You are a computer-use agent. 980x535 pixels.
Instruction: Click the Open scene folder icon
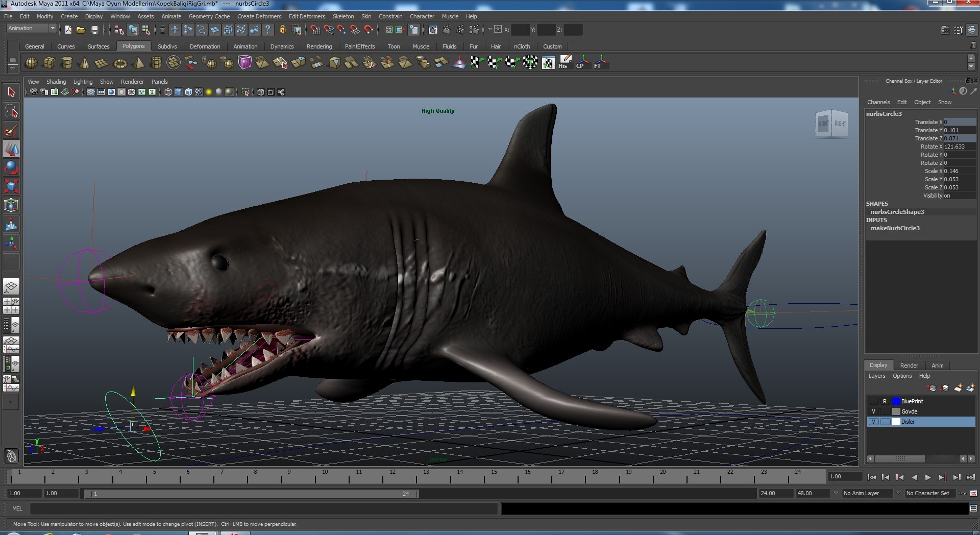(81, 30)
